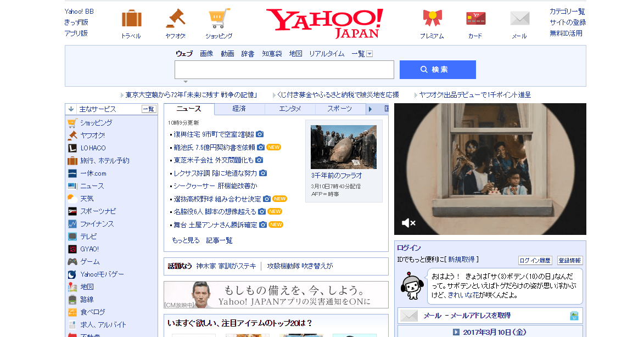Open the Yahoo Auctions gavel icon in header

tap(175, 19)
